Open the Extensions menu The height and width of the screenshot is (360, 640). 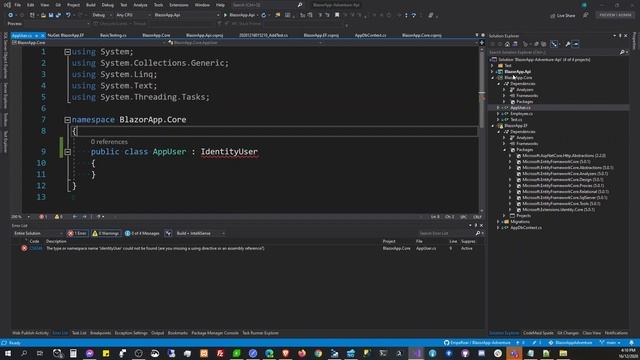(179, 5)
